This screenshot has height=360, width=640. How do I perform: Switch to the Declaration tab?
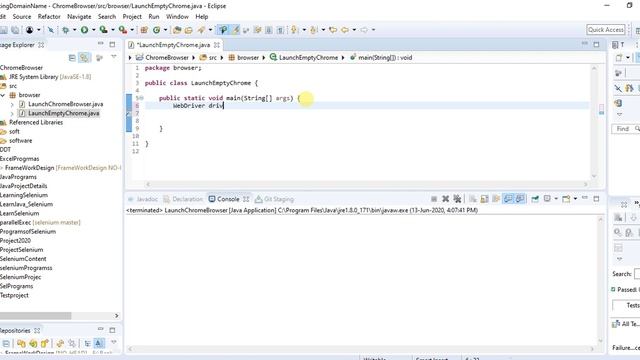(183, 199)
